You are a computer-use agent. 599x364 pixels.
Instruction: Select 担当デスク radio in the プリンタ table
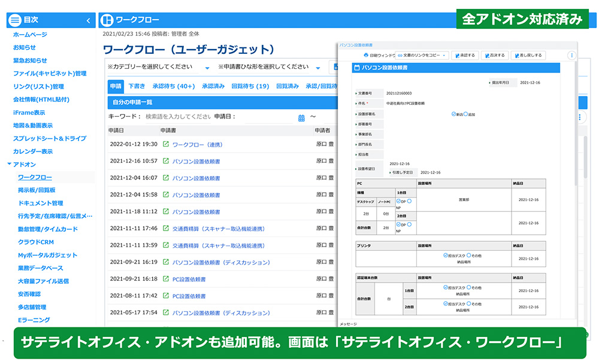pyautogui.click(x=446, y=255)
